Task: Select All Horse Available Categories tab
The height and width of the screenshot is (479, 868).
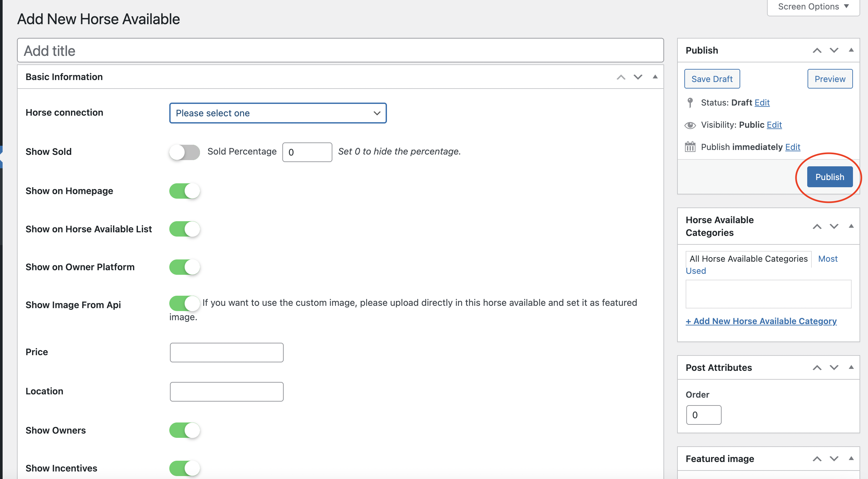Action: [x=748, y=259]
